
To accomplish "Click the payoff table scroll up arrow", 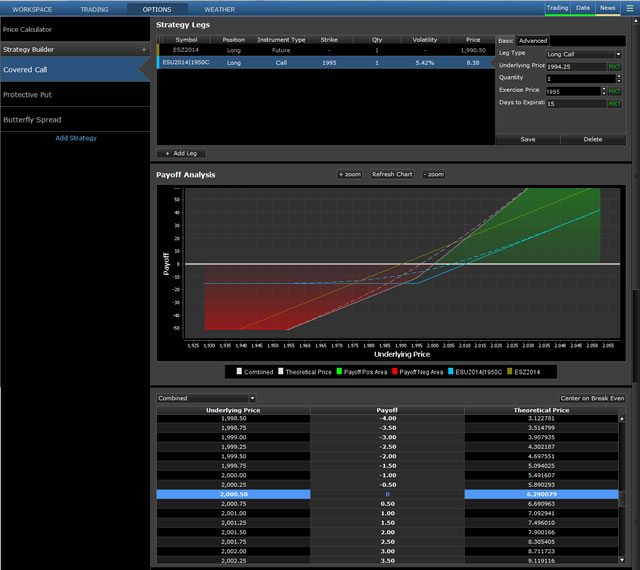I will click(x=622, y=419).
